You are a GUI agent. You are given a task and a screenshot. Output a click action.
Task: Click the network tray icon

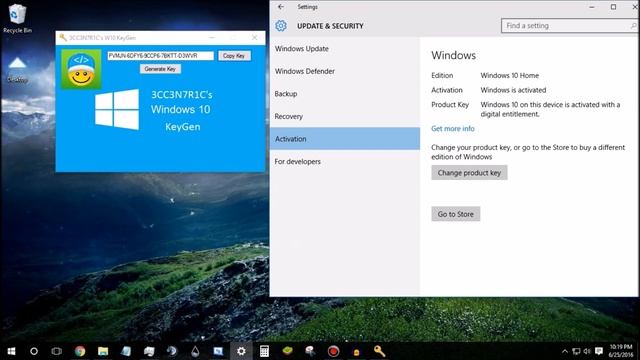576,351
